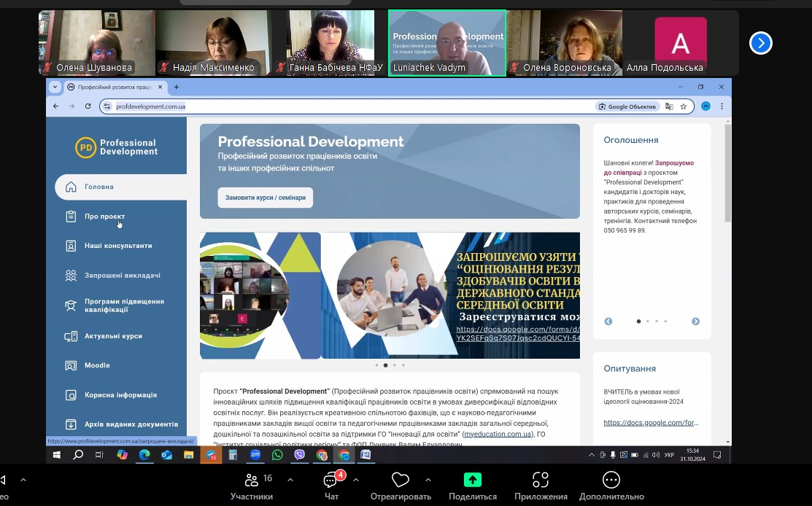Select the first dot under the main banner
The image size is (812, 506).
coord(376,365)
